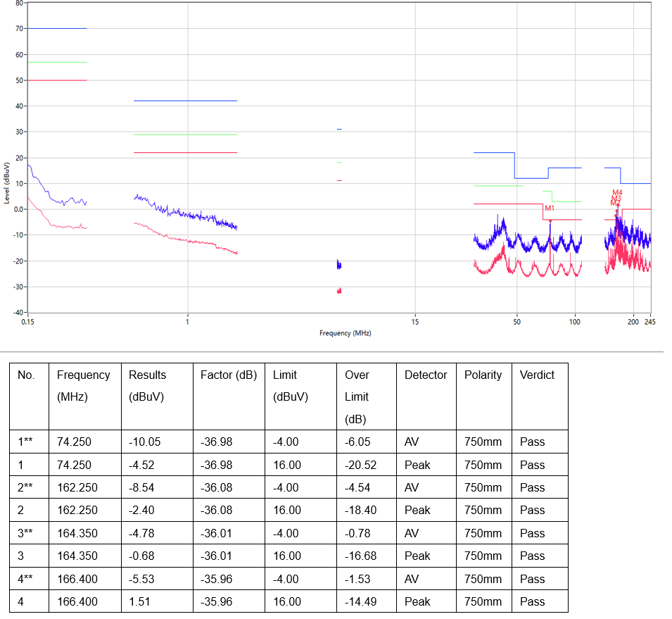
Task: Click frequency 74.250 in row 1**
Action: (74, 442)
